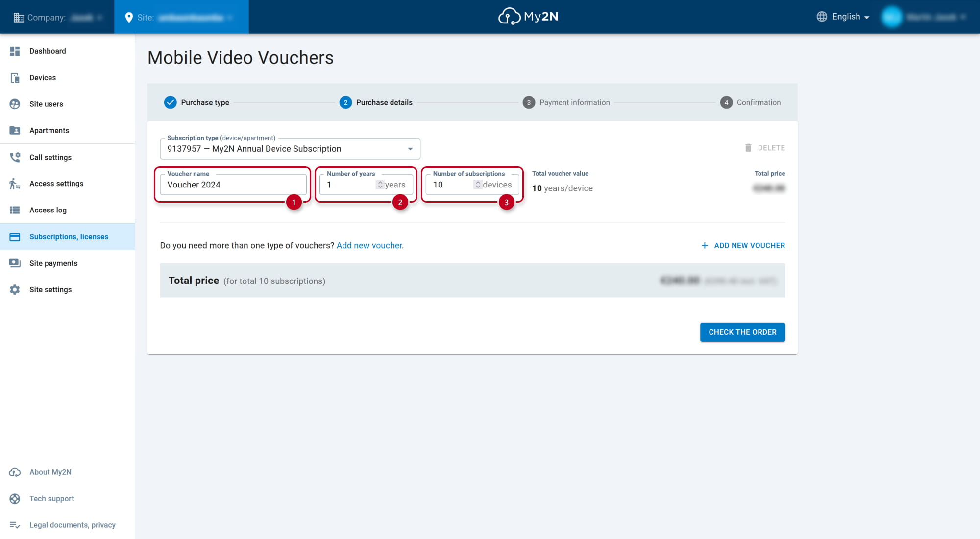Click the Site users icon
Screen dimensions: 980x539
point(15,104)
